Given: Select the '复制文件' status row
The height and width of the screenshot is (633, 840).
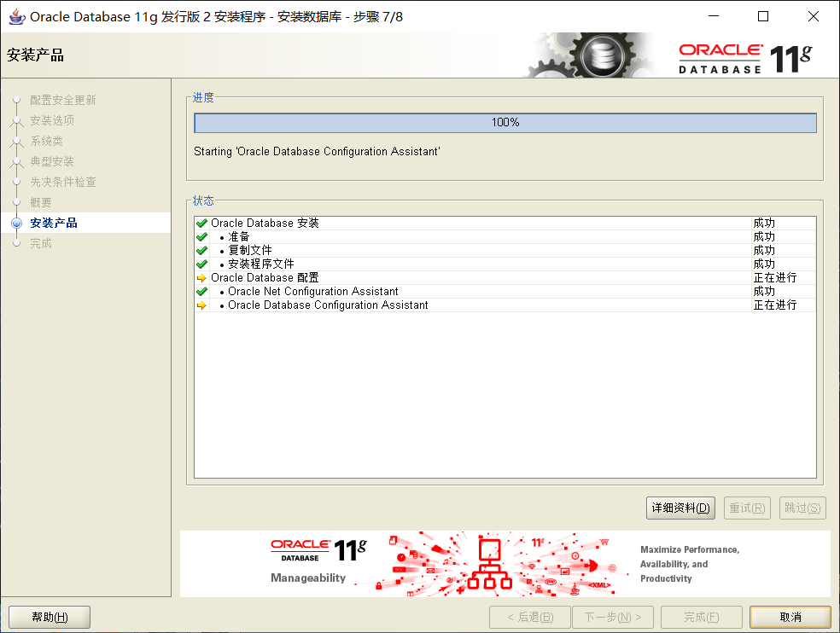Looking at the screenshot, I should pyautogui.click(x=251, y=250).
